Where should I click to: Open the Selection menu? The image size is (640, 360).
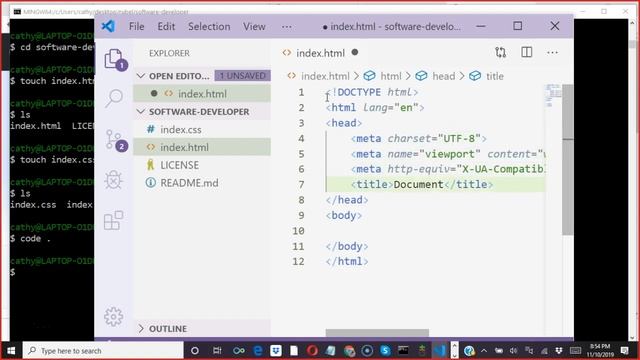coord(209,27)
